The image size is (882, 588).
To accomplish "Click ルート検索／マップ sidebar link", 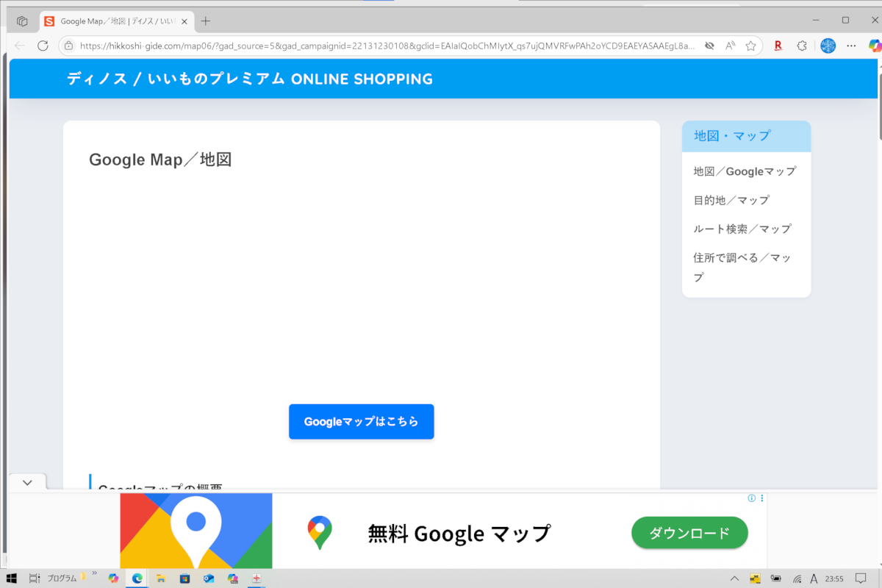I will [742, 229].
